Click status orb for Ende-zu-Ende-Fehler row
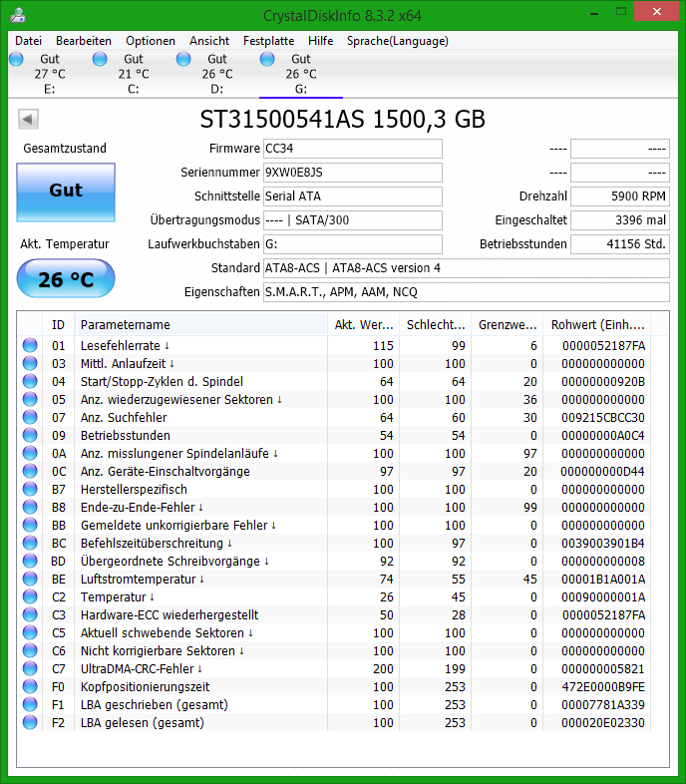Screen dimensions: 686x784 point(30,508)
